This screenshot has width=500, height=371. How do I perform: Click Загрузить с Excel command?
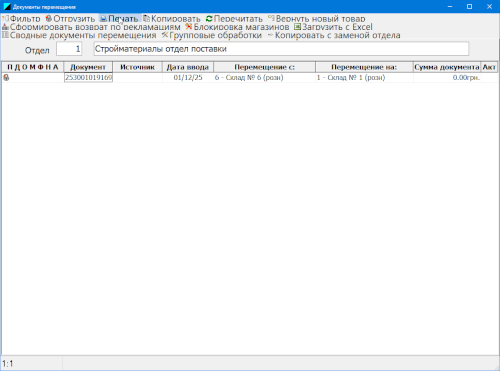tap(333, 27)
